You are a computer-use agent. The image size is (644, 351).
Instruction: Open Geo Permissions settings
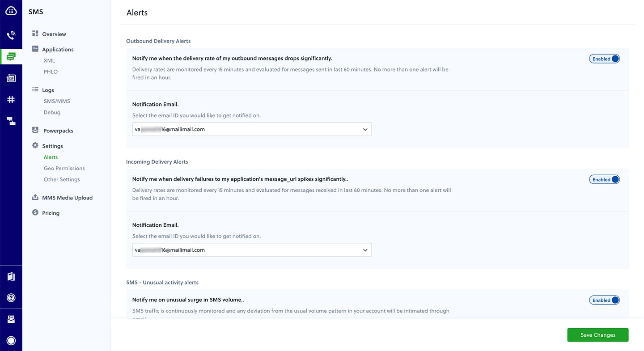tap(64, 168)
